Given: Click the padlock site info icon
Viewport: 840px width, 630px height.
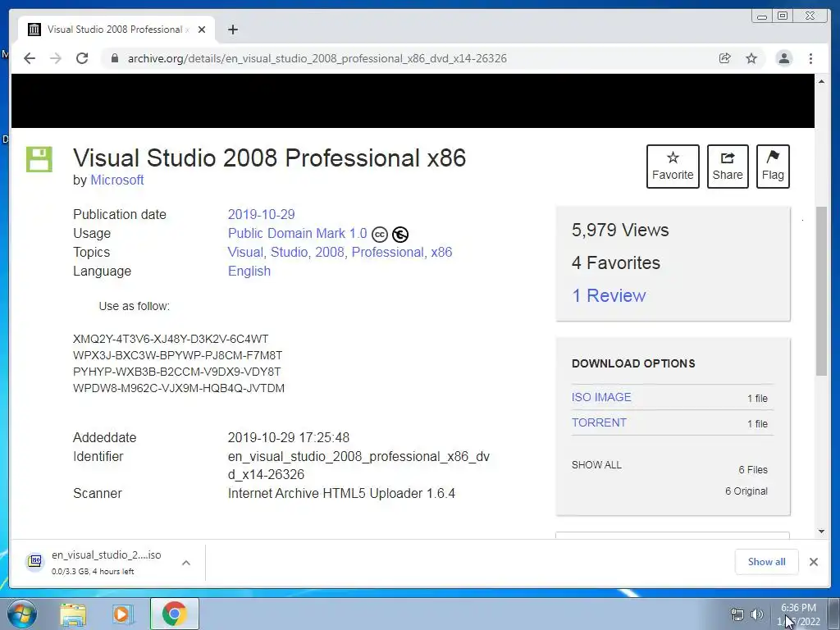Looking at the screenshot, I should 114,58.
